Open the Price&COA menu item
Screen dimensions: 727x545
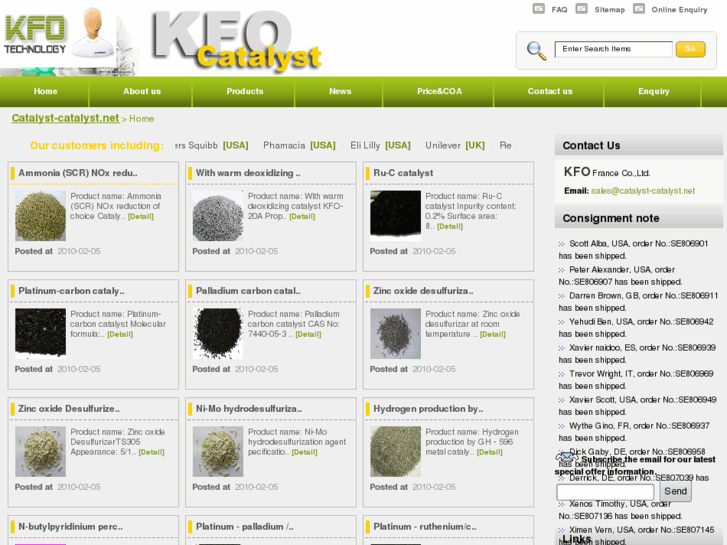440,91
